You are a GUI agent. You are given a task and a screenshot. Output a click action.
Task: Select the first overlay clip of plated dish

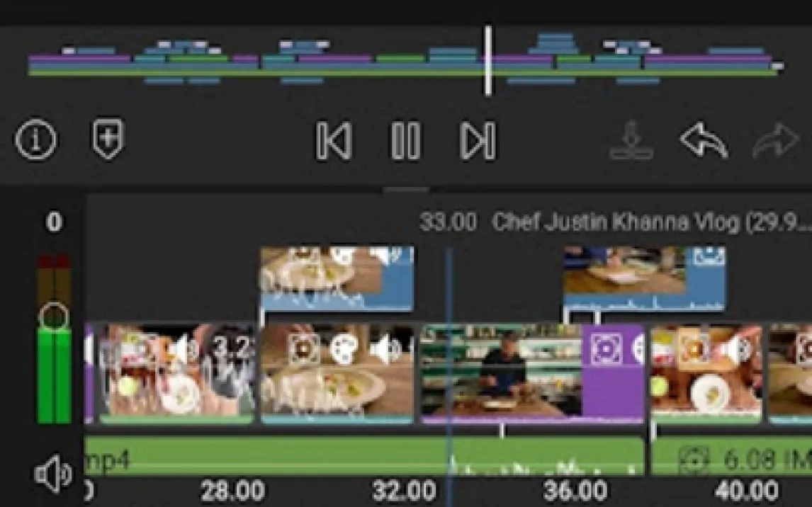pyautogui.click(x=337, y=278)
